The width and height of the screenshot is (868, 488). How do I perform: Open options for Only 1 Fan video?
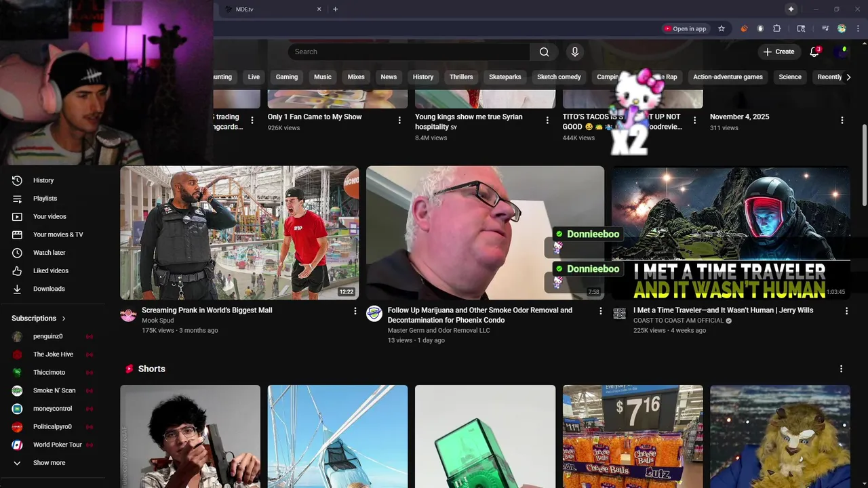(x=399, y=120)
